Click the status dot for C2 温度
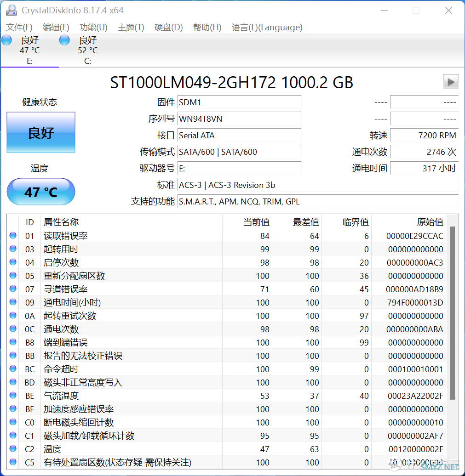Screen dimensions: 465x476 coord(13,449)
